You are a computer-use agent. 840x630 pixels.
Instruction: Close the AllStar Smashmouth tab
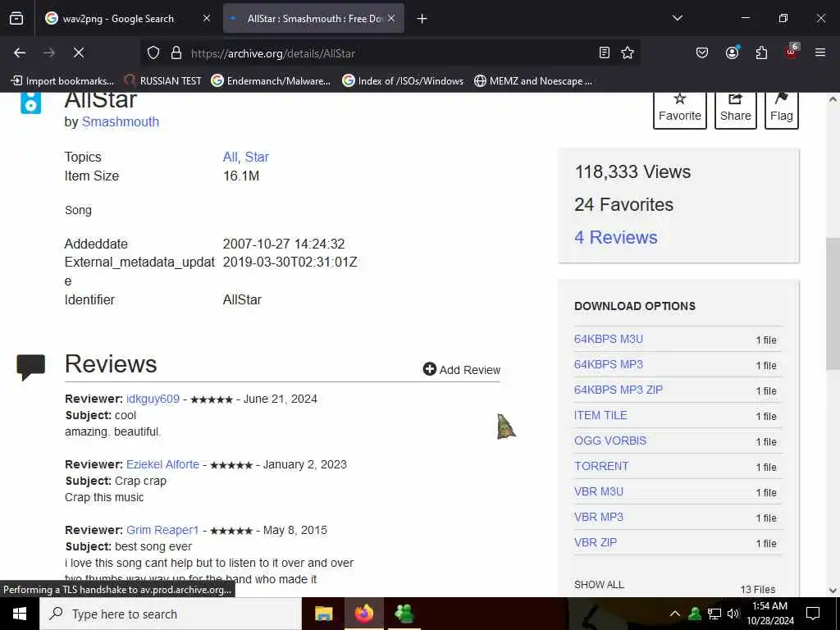coord(391,19)
